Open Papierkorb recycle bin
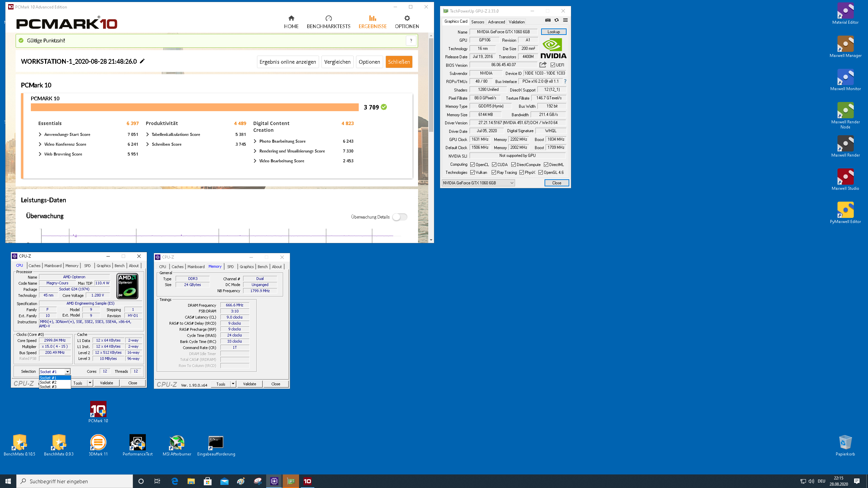Image resolution: width=868 pixels, height=488 pixels. point(845,445)
